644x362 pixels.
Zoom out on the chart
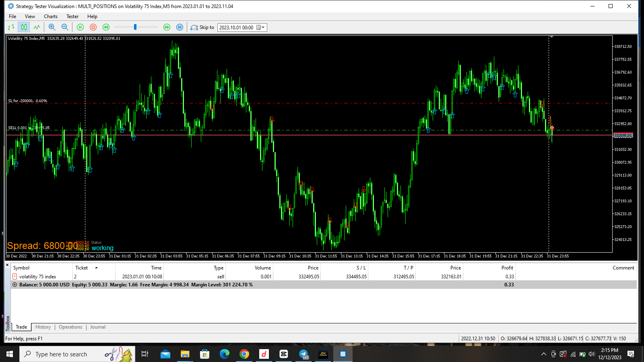coord(65,27)
